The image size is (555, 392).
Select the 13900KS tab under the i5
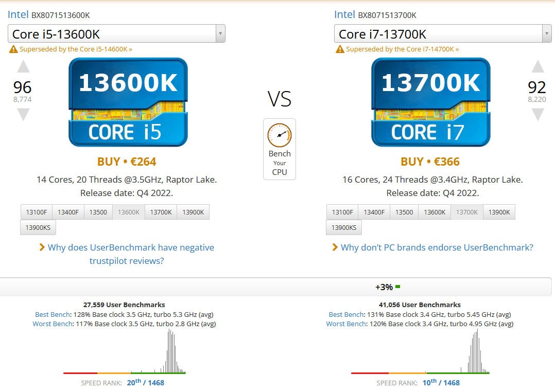(38, 227)
